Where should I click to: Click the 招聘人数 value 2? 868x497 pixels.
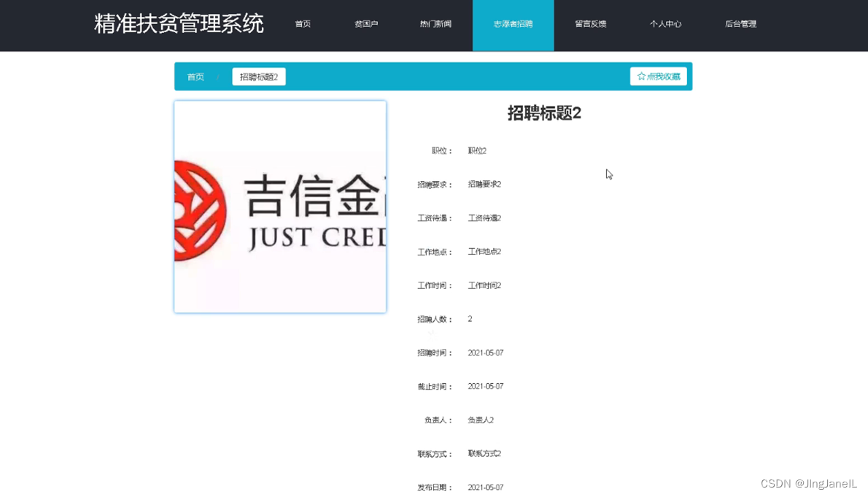click(470, 319)
